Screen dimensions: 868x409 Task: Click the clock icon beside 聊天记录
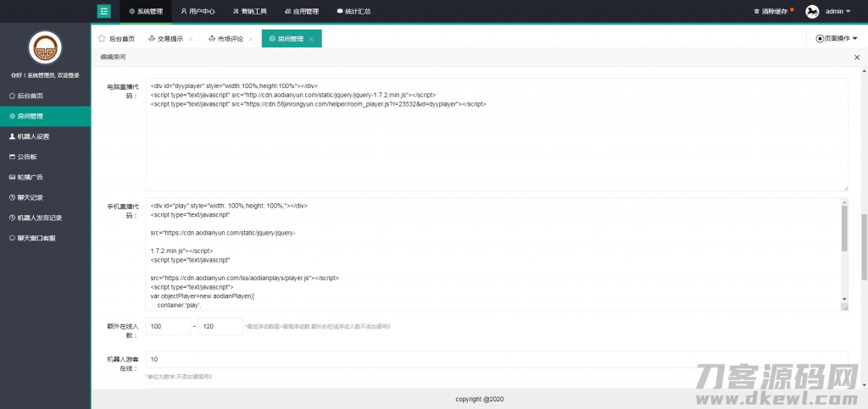pyautogui.click(x=12, y=197)
